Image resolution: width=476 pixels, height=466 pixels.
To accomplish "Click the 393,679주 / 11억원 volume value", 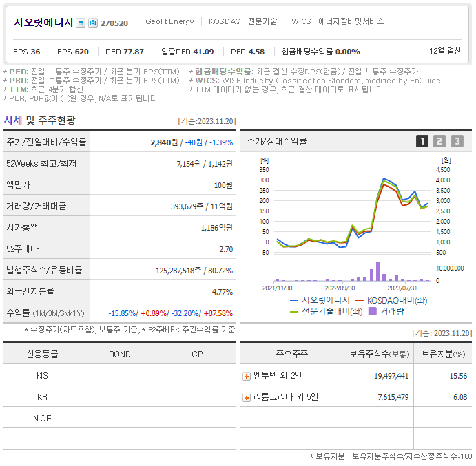I will point(202,206).
